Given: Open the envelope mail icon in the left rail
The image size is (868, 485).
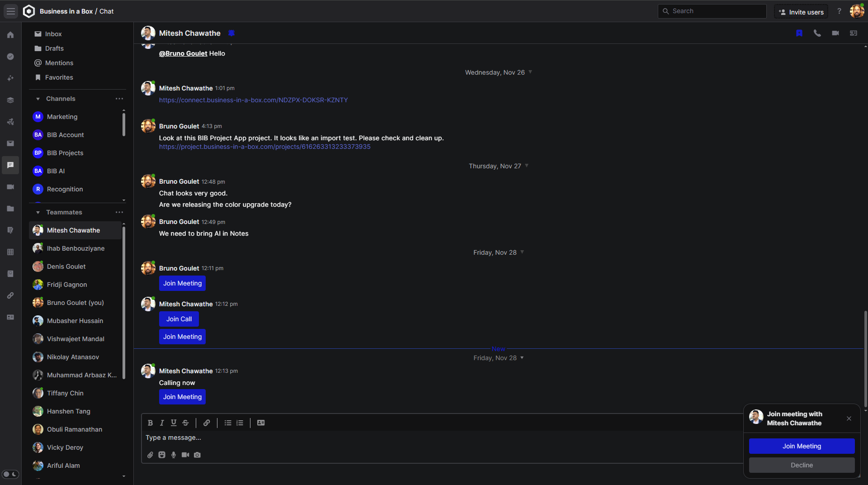Looking at the screenshot, I should pyautogui.click(x=10, y=143).
